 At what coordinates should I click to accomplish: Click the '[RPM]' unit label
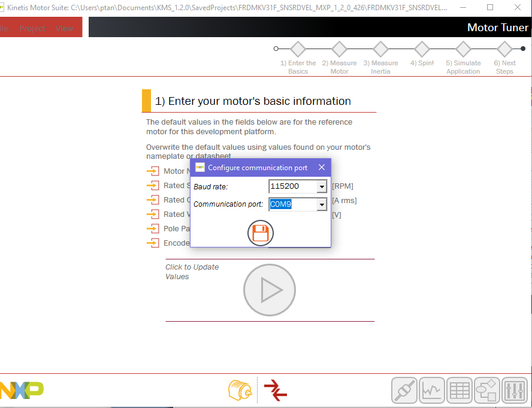(x=343, y=186)
